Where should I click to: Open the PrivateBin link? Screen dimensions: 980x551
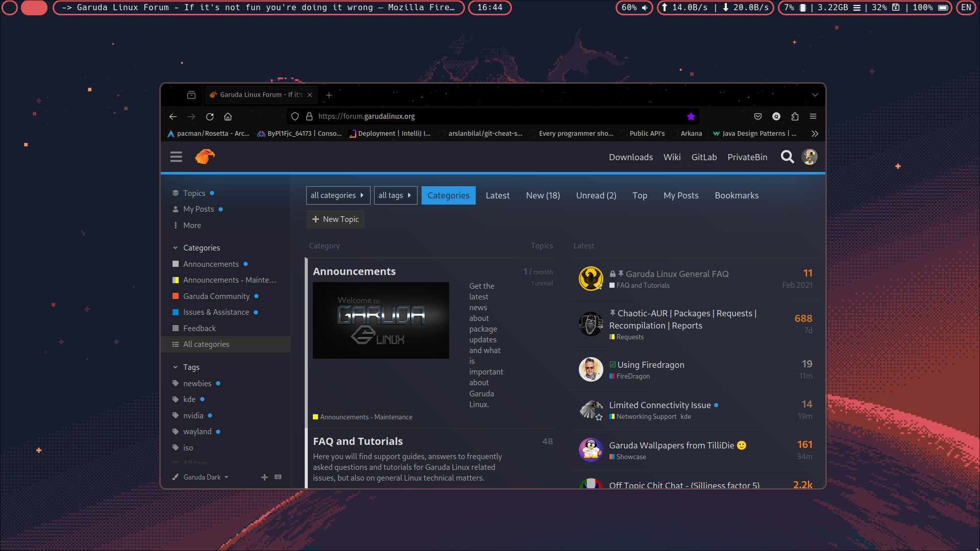[x=747, y=157]
